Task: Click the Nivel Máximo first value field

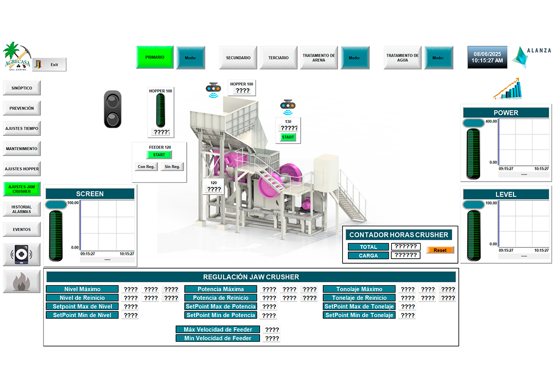Action: (131, 289)
